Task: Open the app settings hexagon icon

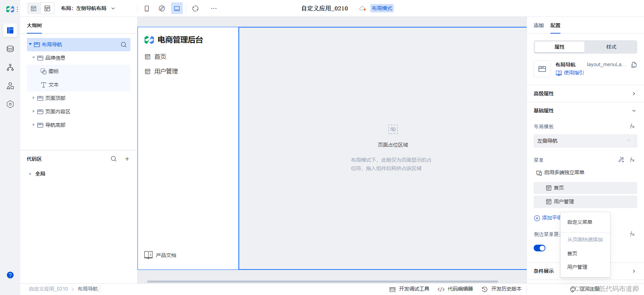Action: (x=10, y=104)
